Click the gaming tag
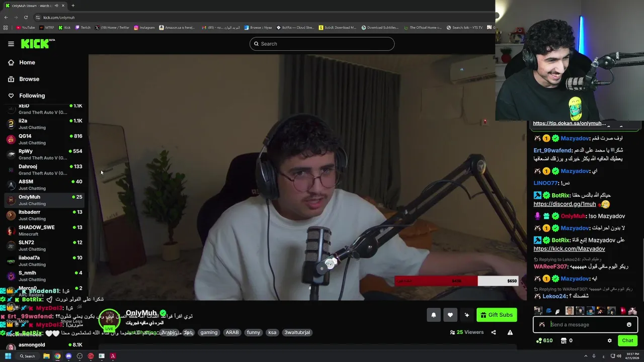644x362 pixels. [x=209, y=332]
